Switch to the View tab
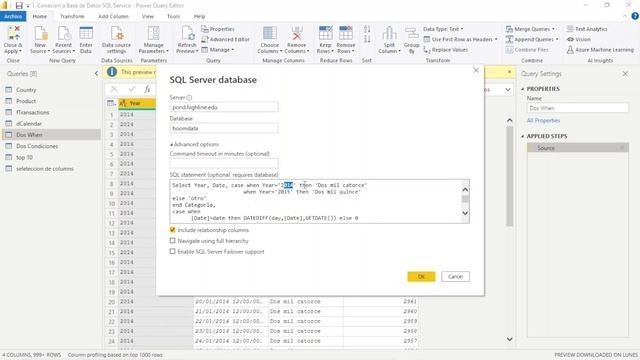 148,16
